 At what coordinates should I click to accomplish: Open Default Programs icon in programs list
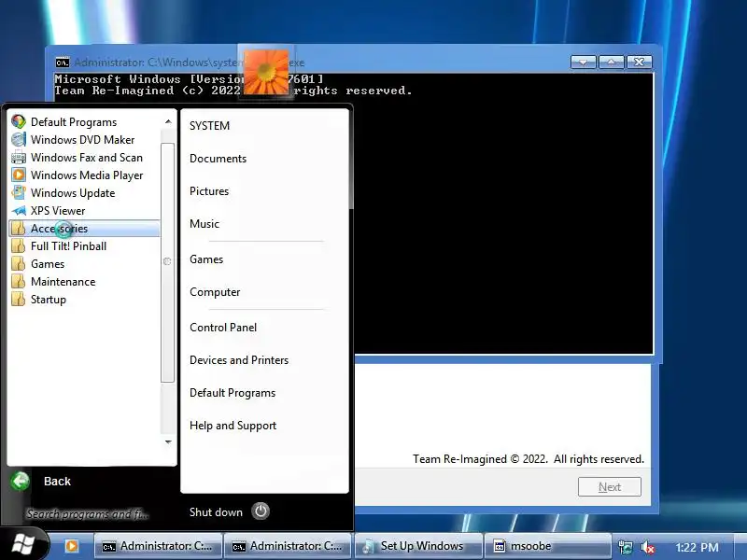[x=18, y=122]
